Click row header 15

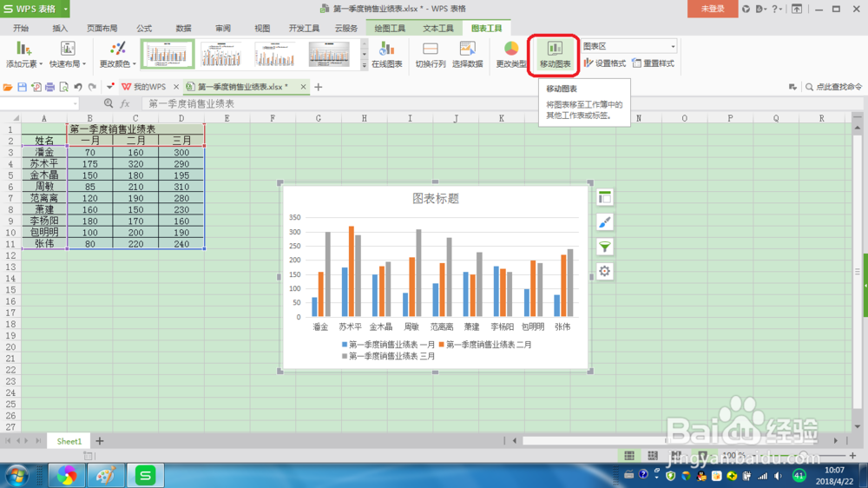click(x=10, y=290)
